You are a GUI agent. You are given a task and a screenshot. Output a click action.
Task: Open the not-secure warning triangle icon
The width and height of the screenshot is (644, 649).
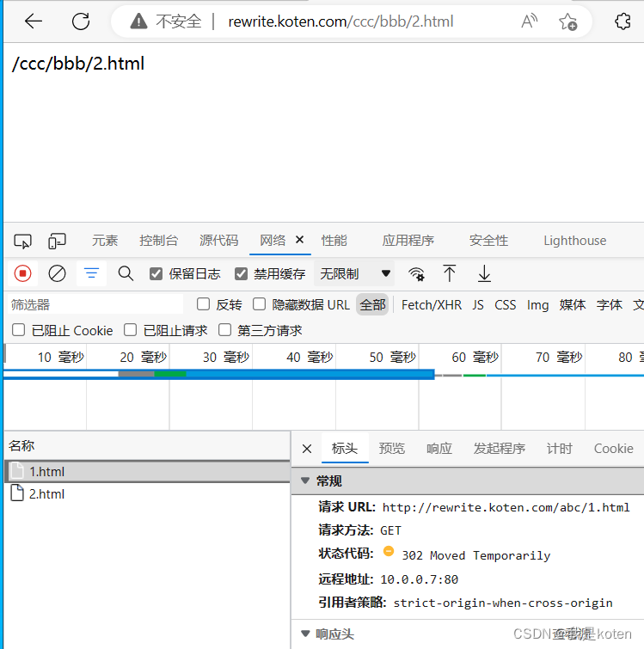coord(138,21)
